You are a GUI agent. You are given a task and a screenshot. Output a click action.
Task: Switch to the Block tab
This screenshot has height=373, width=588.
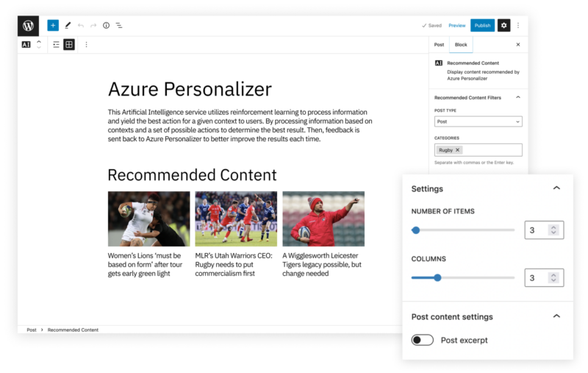pyautogui.click(x=461, y=45)
